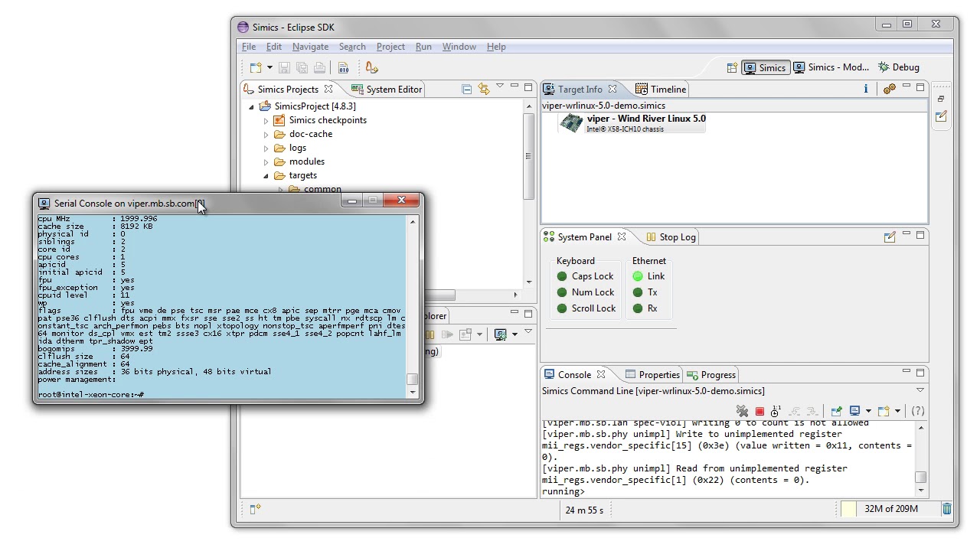Select the Progress tab
This screenshot has width=980, height=551.
711,375
